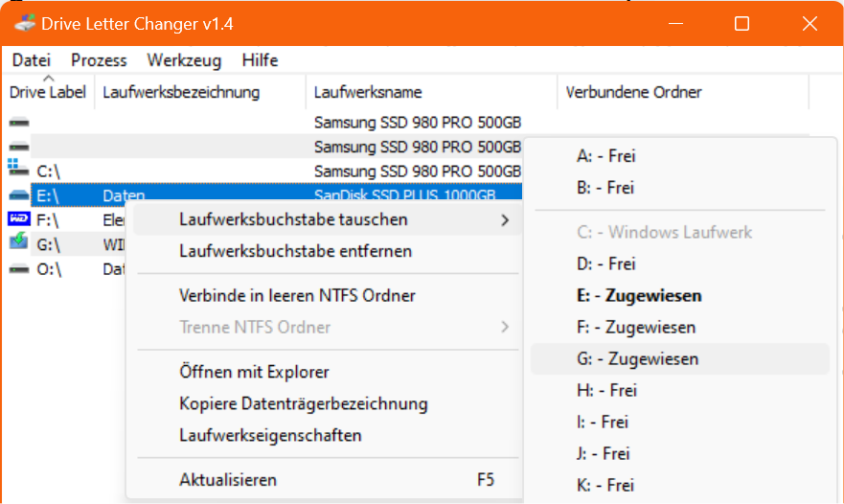The image size is (844, 504).
Task: Click the green arrow icon for G:\
Action: tap(18, 241)
